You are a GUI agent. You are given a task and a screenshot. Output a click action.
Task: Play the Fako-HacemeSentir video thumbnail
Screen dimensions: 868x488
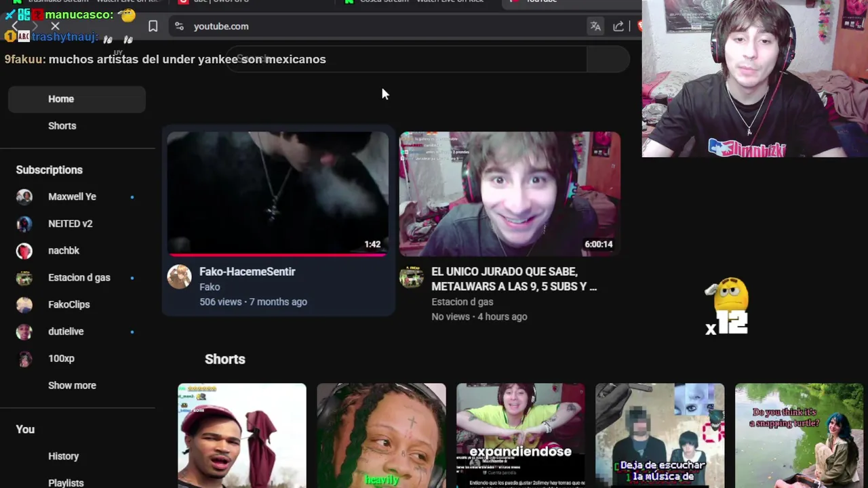pos(278,193)
